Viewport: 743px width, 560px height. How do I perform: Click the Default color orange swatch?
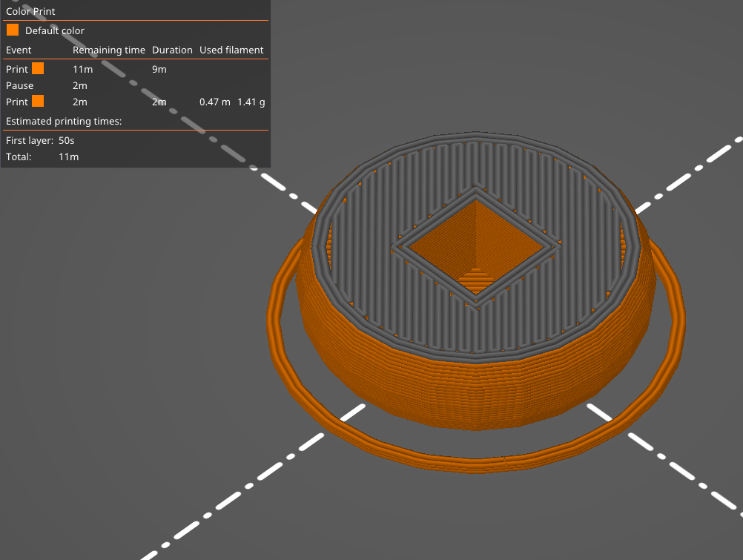[13, 30]
